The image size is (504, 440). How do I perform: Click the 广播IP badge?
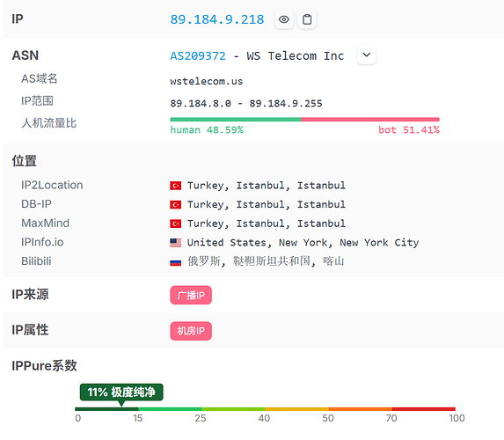(x=191, y=296)
